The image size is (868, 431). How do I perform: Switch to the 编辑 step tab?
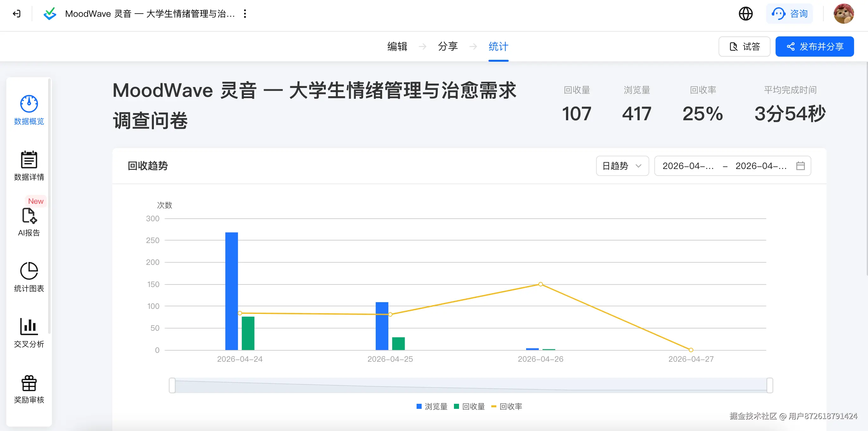(x=397, y=47)
